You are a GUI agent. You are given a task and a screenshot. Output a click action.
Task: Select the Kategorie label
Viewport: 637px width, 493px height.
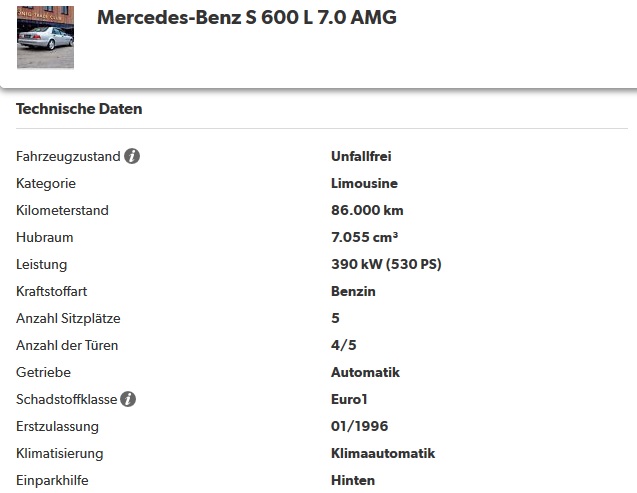pyautogui.click(x=46, y=184)
